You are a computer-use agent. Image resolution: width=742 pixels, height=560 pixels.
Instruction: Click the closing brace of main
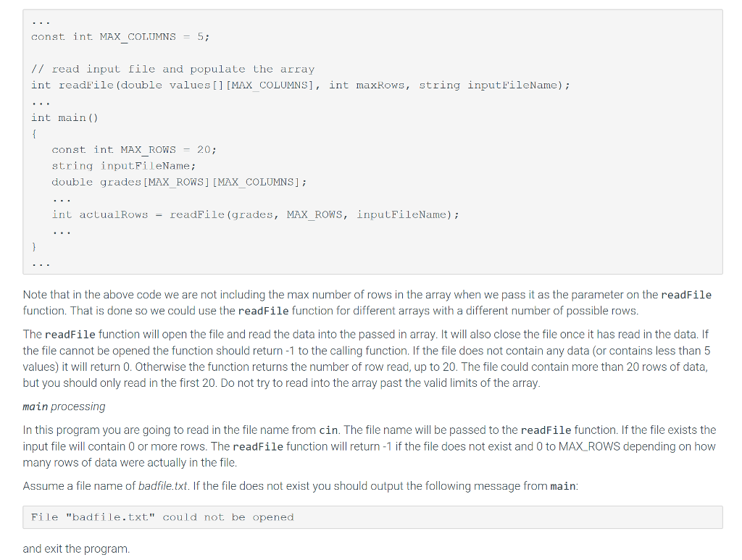(x=34, y=247)
